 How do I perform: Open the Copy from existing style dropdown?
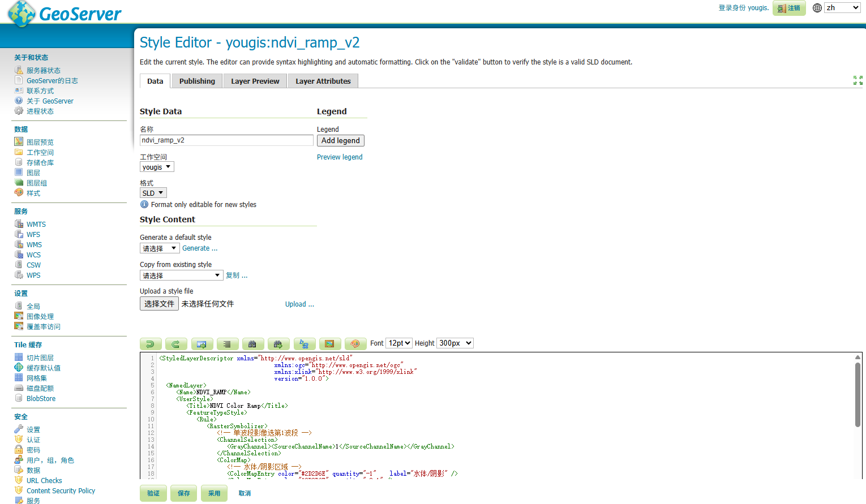pos(181,275)
